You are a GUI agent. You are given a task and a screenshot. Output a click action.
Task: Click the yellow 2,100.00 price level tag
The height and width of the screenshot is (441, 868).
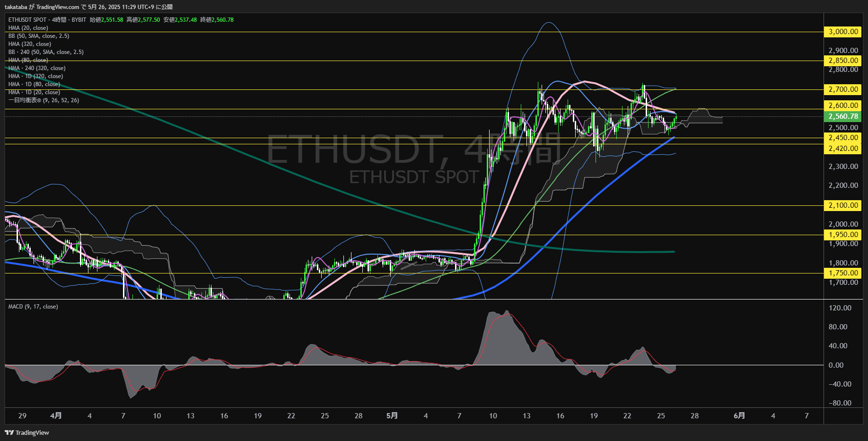tap(843, 205)
